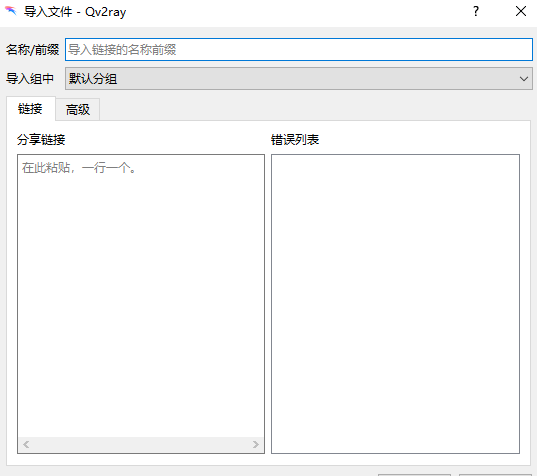Click the 名称/前缀 label text
537x476 pixels.
[33, 50]
